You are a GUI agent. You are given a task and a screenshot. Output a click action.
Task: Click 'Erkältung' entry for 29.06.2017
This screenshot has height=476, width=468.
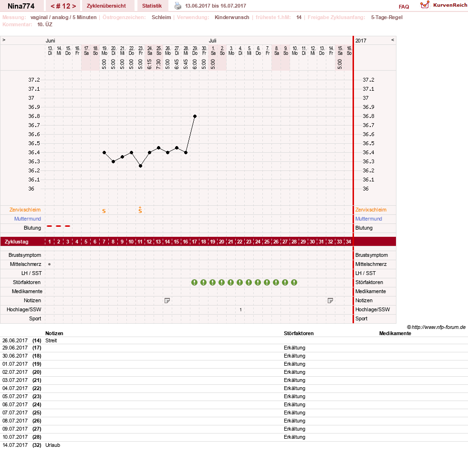point(294,348)
